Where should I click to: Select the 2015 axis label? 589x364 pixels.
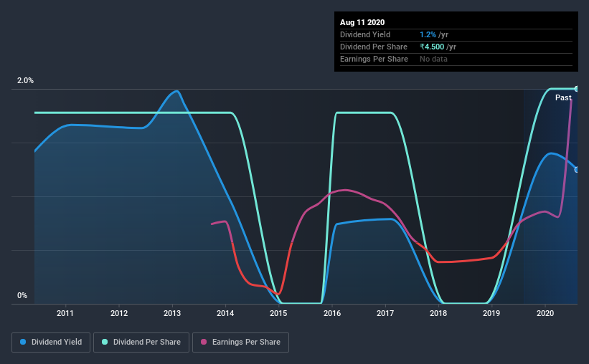tap(278, 313)
